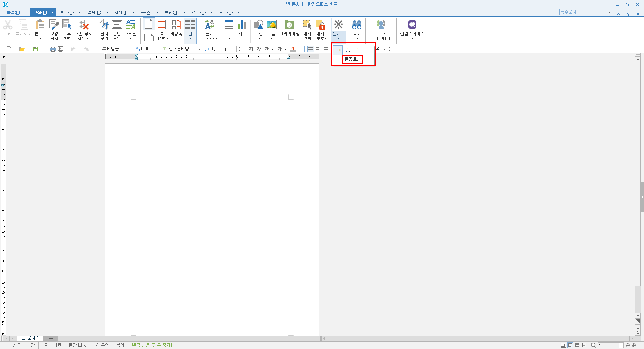Expand the 문자표 ribbon dropdown

(339, 39)
